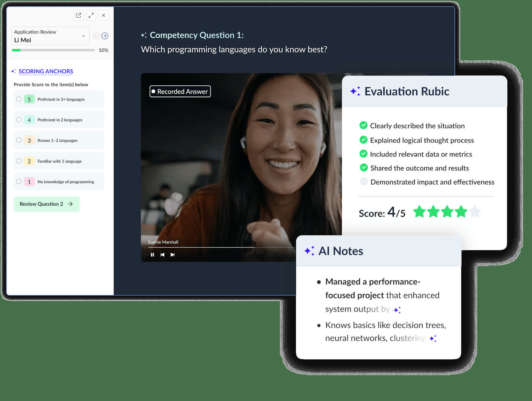532x401 pixels.
Task: Set rating to second star
Action: point(434,212)
